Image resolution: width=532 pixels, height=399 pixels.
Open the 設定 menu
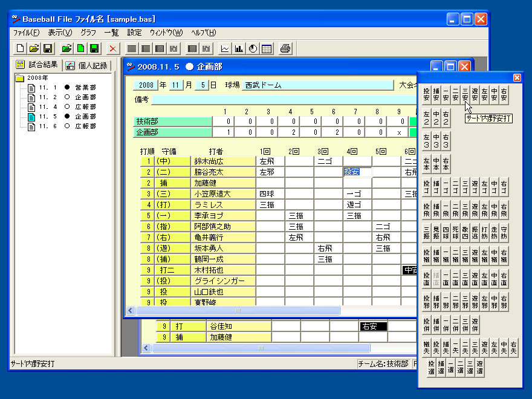coord(134,33)
